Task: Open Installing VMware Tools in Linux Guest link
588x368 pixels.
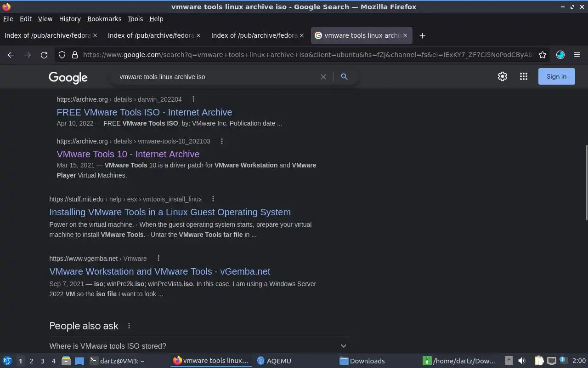Action: (x=170, y=212)
